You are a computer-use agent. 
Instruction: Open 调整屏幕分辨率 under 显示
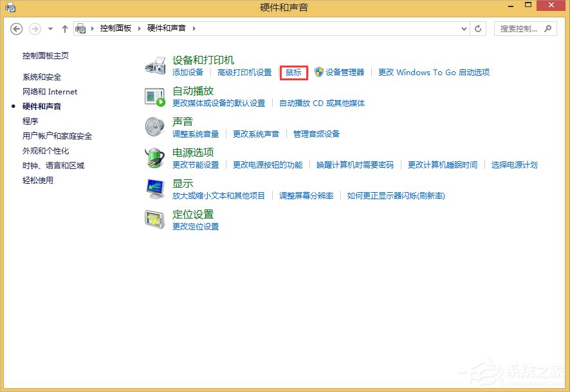(x=305, y=196)
